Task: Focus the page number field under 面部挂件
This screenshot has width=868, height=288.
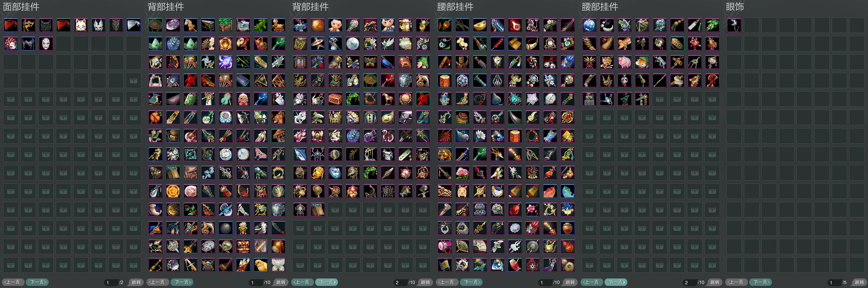Action: (111, 282)
